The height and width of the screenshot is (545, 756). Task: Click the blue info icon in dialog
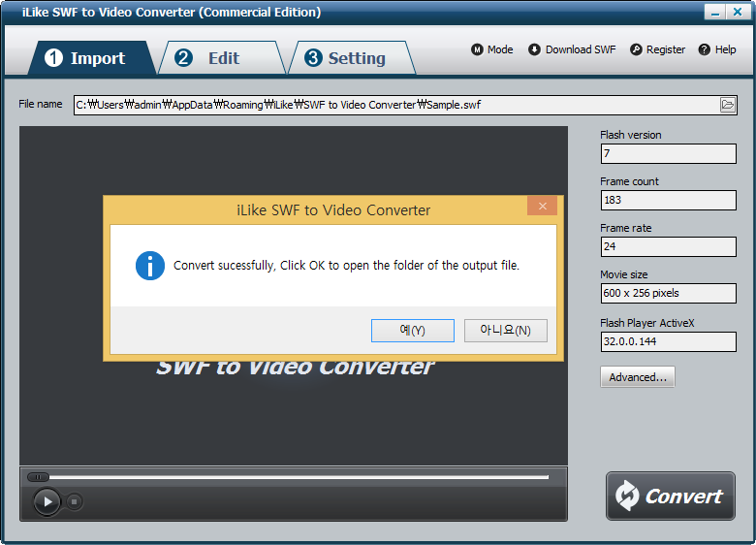150,266
